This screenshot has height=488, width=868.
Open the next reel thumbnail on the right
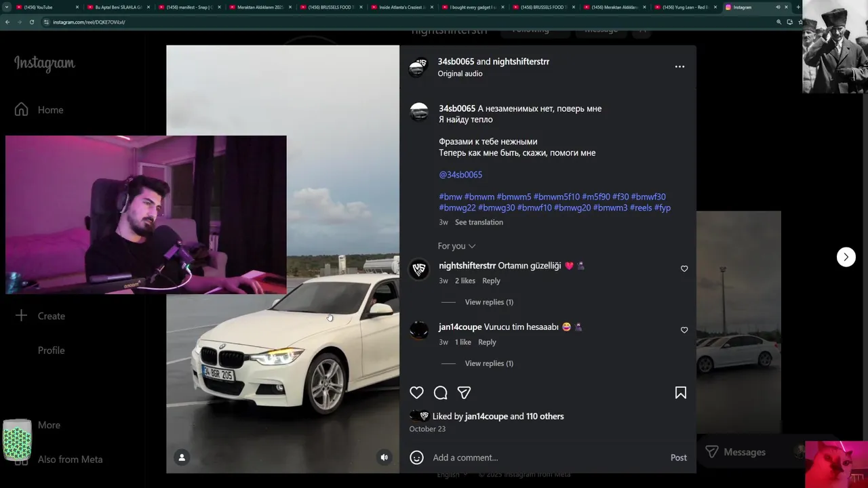click(738, 322)
